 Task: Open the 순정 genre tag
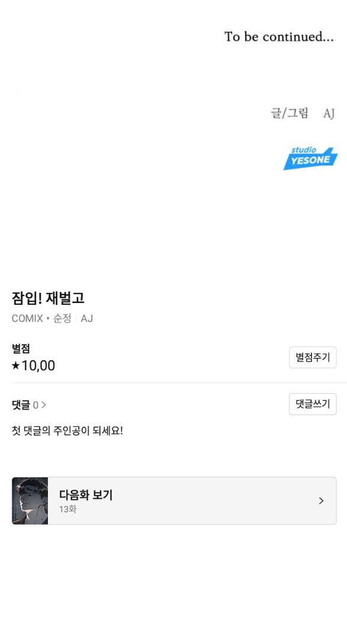(62, 318)
